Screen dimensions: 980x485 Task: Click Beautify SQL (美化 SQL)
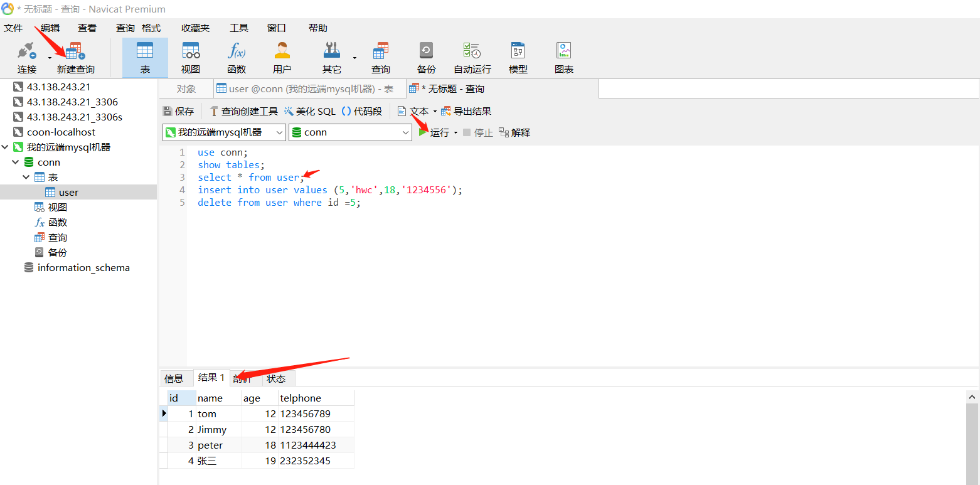310,111
